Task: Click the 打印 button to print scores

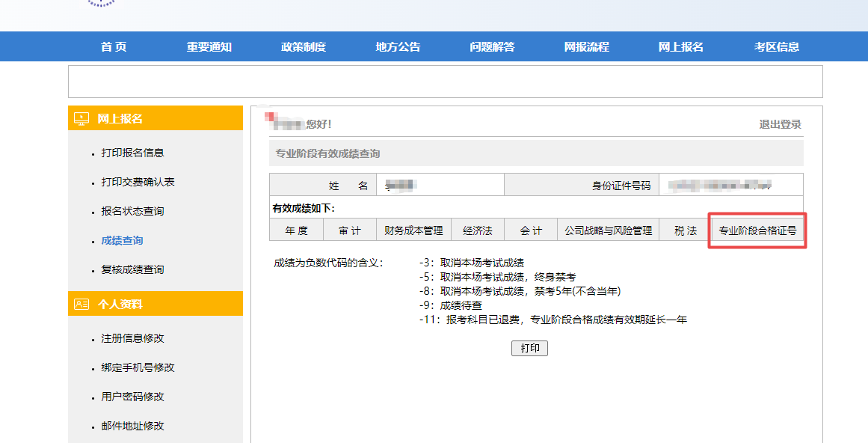Action: click(529, 347)
